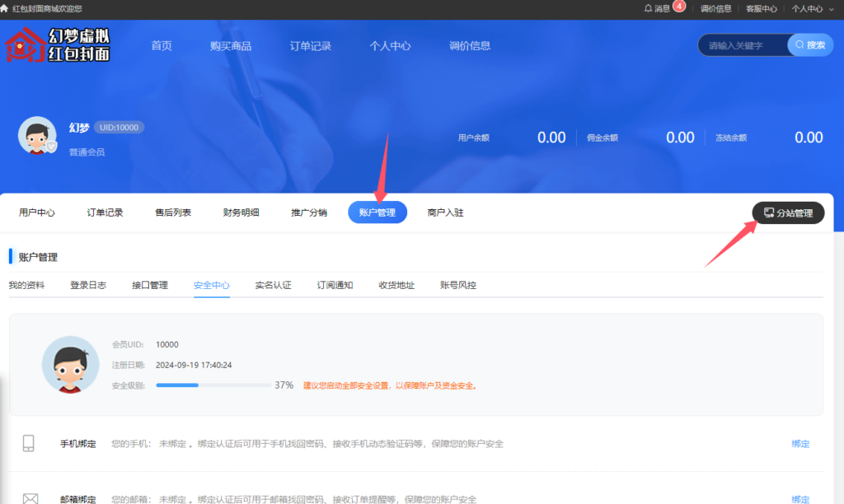Switch to the 商户入驻 tab
Image resolution: width=844 pixels, height=504 pixels.
(x=445, y=212)
